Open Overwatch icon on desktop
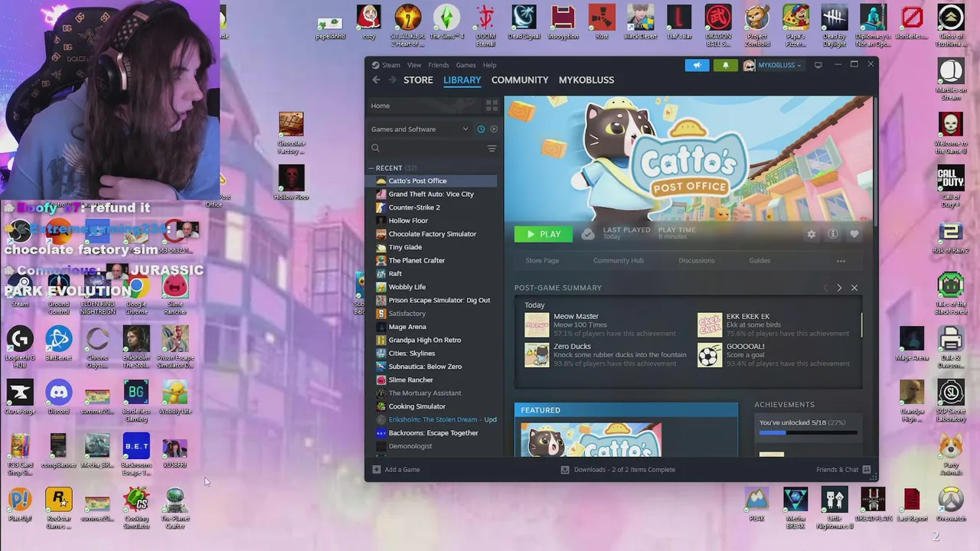Screen dimensions: 980x551 [950, 503]
